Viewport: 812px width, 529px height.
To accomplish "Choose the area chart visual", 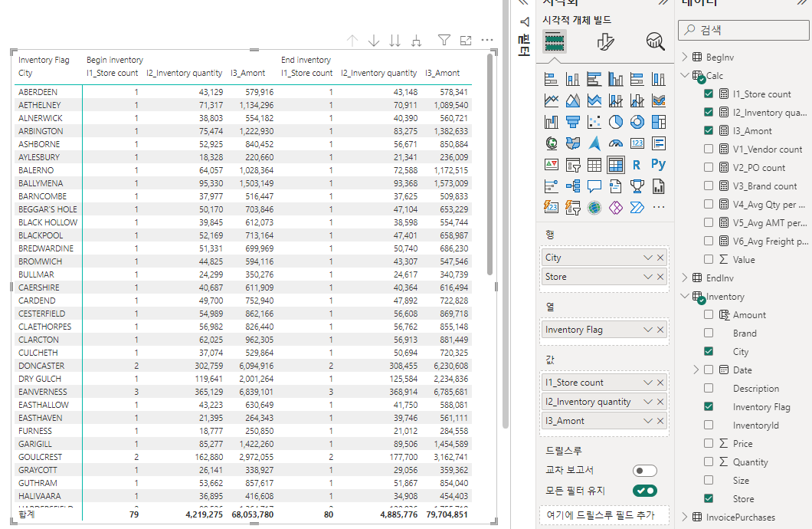I will (x=573, y=100).
